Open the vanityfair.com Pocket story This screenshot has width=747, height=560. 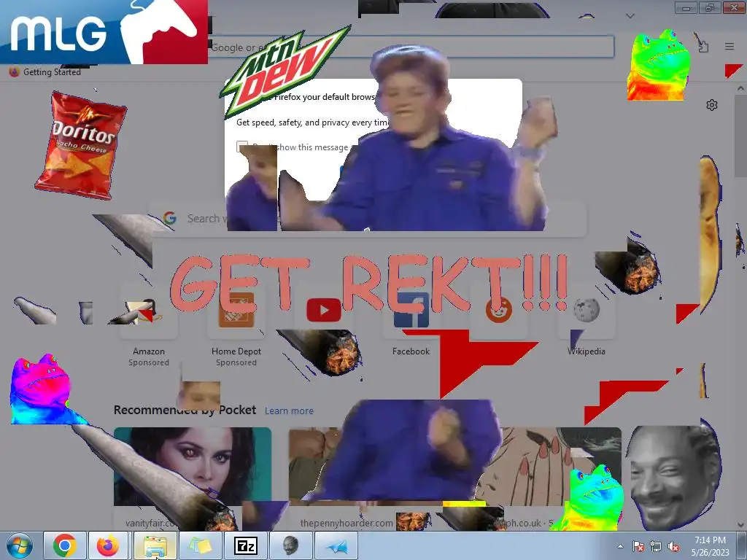tap(193, 478)
